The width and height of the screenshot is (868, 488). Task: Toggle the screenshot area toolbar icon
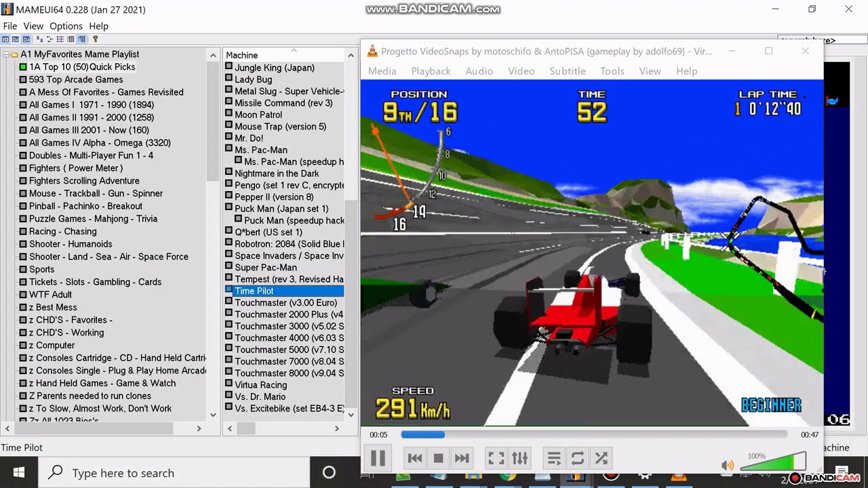point(16,39)
